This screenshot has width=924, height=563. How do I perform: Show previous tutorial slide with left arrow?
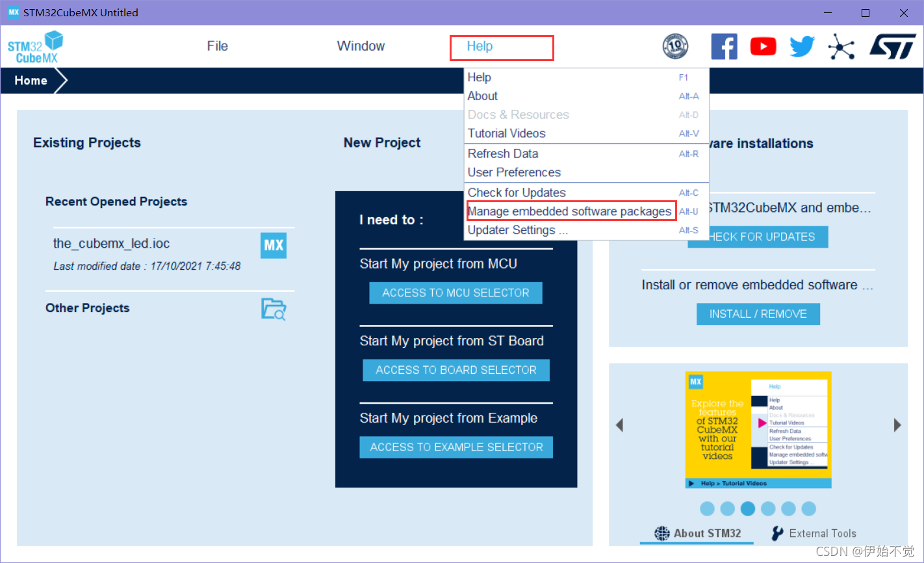coord(619,425)
